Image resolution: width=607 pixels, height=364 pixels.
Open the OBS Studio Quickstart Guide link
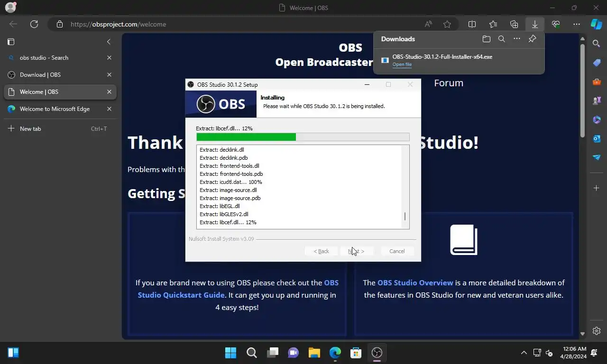coord(238,289)
